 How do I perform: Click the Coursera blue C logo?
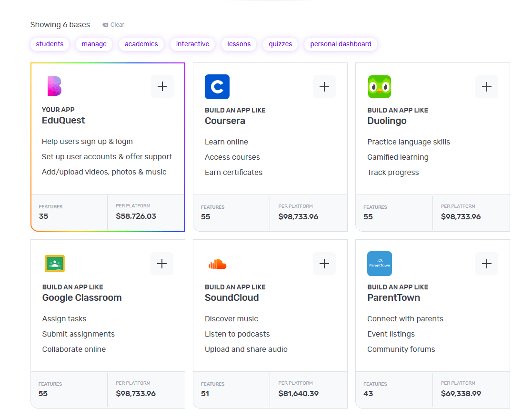[x=217, y=87]
